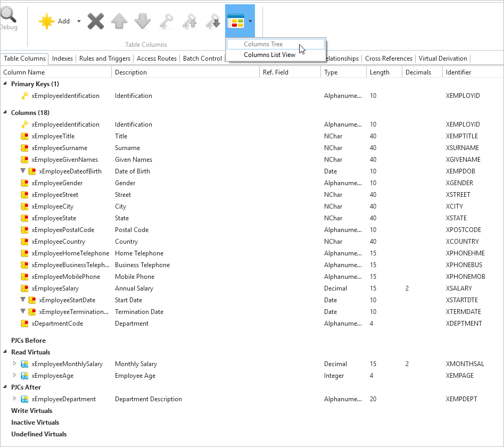Click the Ref. Field column header
The height and width of the screenshot is (447, 504).
(x=290, y=72)
